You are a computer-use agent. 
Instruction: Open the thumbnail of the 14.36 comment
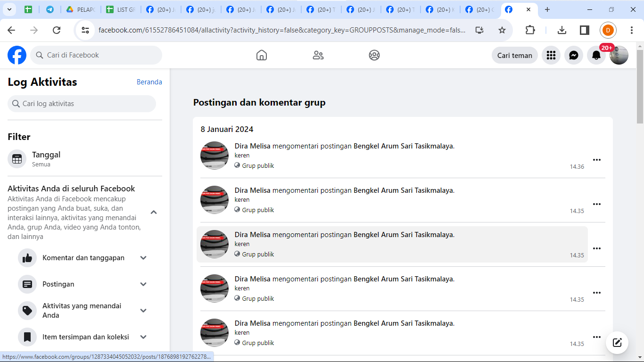(215, 156)
